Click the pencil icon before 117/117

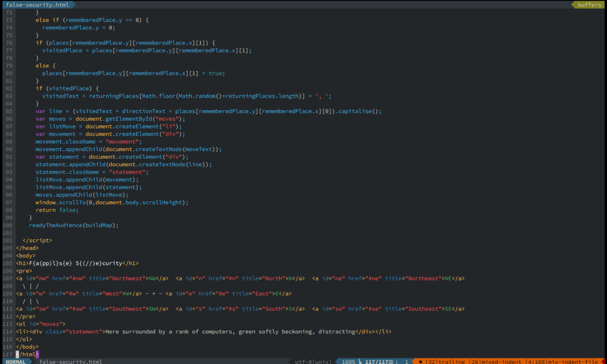(360, 361)
